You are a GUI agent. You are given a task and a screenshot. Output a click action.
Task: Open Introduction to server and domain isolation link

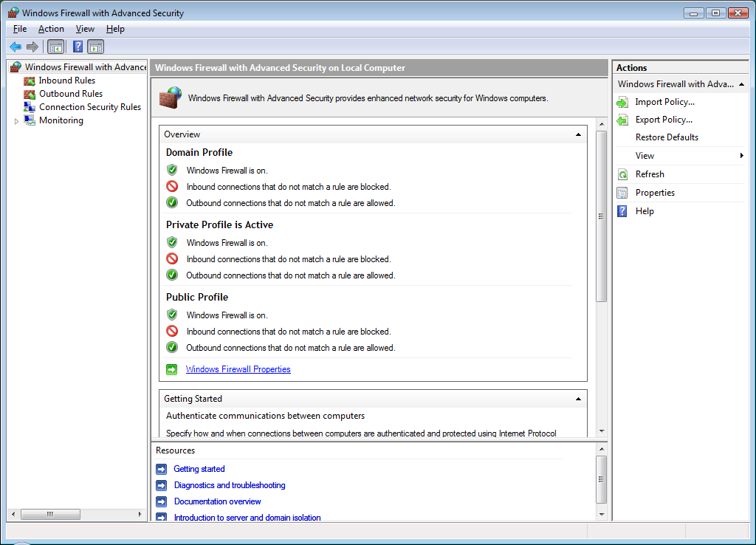point(247,518)
